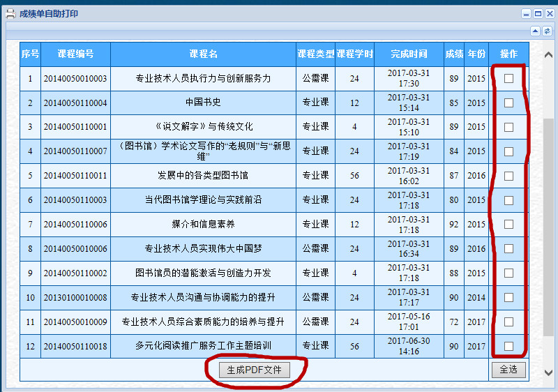Select the checkbox for 《说文解字》与传统文化
The height and width of the screenshot is (392, 558).
tap(509, 127)
